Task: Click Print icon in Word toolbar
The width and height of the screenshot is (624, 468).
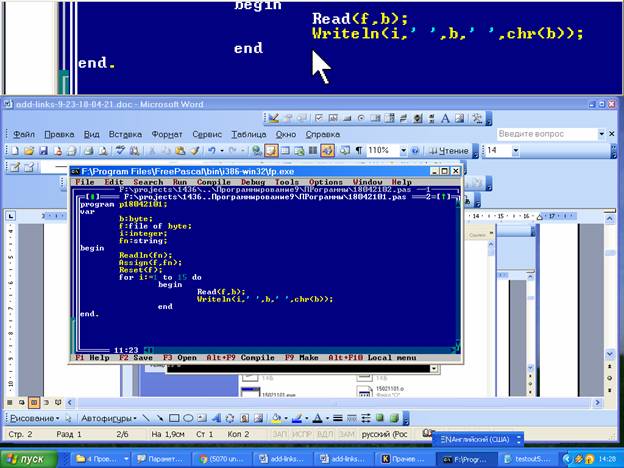Action: tap(88, 151)
